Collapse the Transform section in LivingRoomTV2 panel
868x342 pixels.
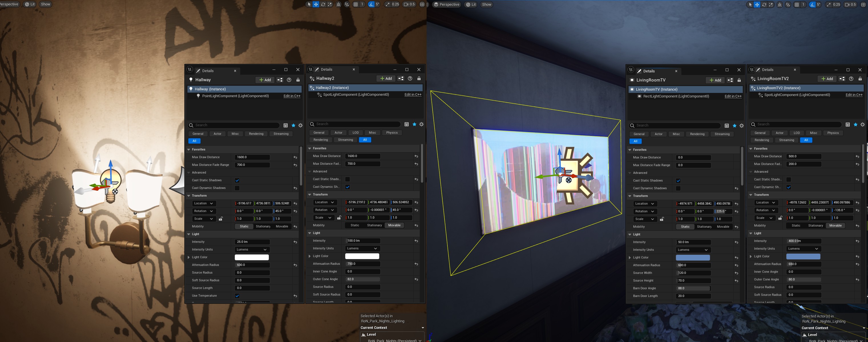tap(751, 195)
